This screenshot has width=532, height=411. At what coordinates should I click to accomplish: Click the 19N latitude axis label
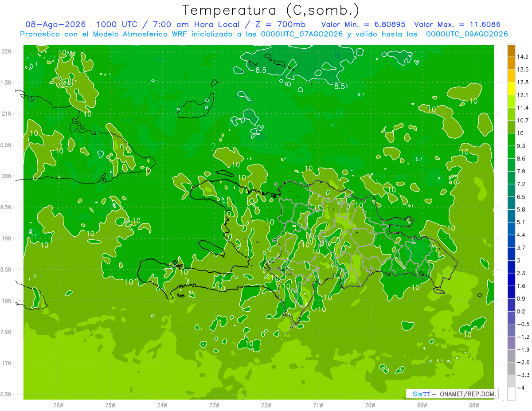pos(8,239)
